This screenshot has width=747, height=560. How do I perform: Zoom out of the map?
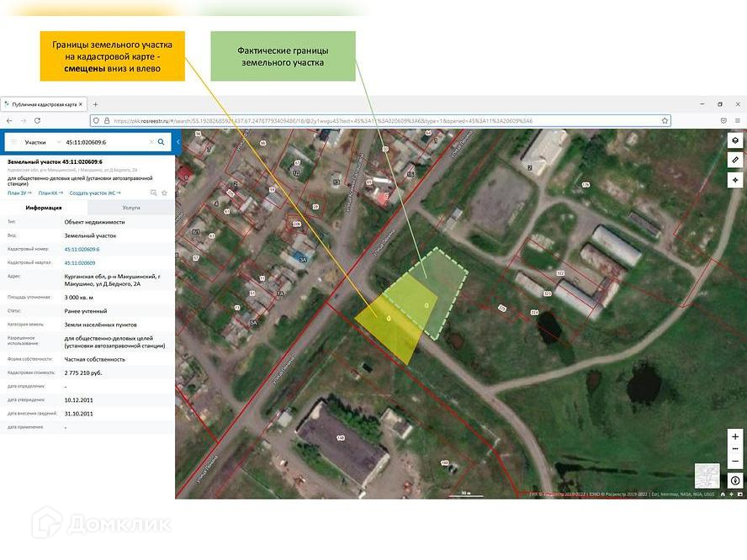coord(735,461)
